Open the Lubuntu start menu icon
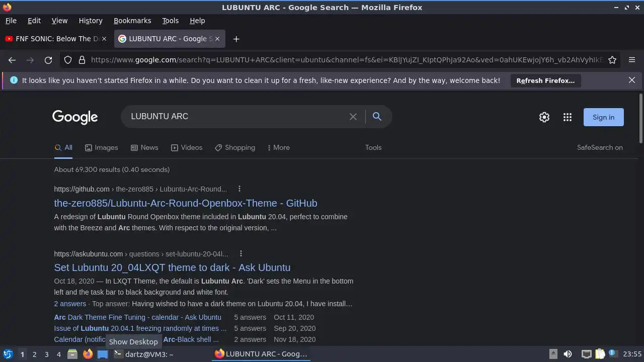644x362 pixels. click(8, 354)
